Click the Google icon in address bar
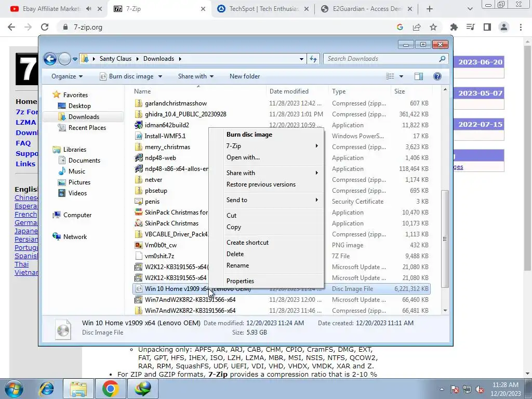The image size is (532, 399). (400, 27)
